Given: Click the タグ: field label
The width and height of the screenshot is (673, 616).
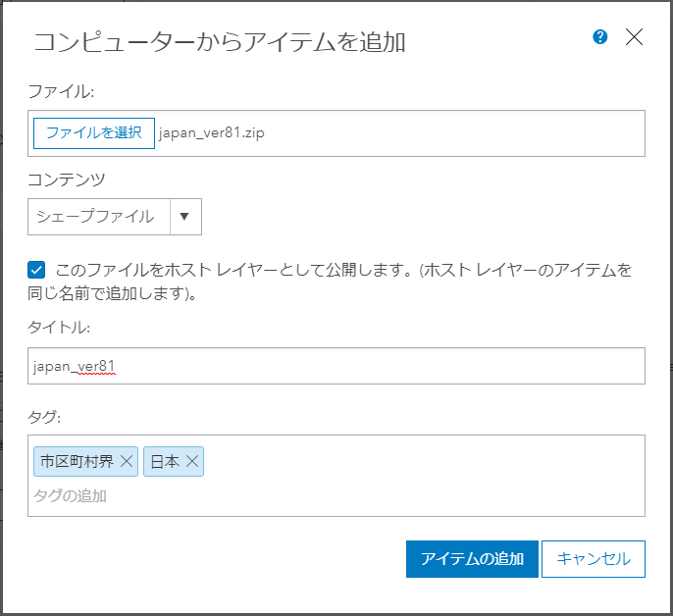Looking at the screenshot, I should tap(44, 416).
